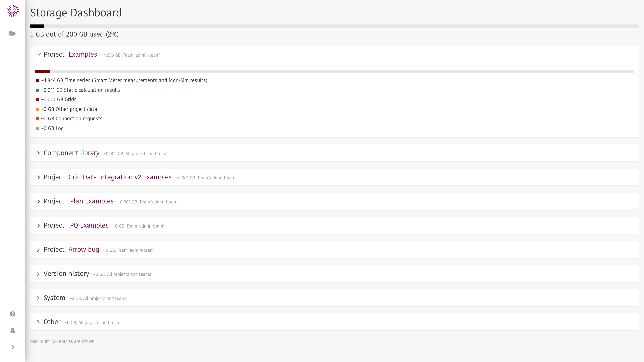Click the Connection requests color swatch

click(x=37, y=119)
